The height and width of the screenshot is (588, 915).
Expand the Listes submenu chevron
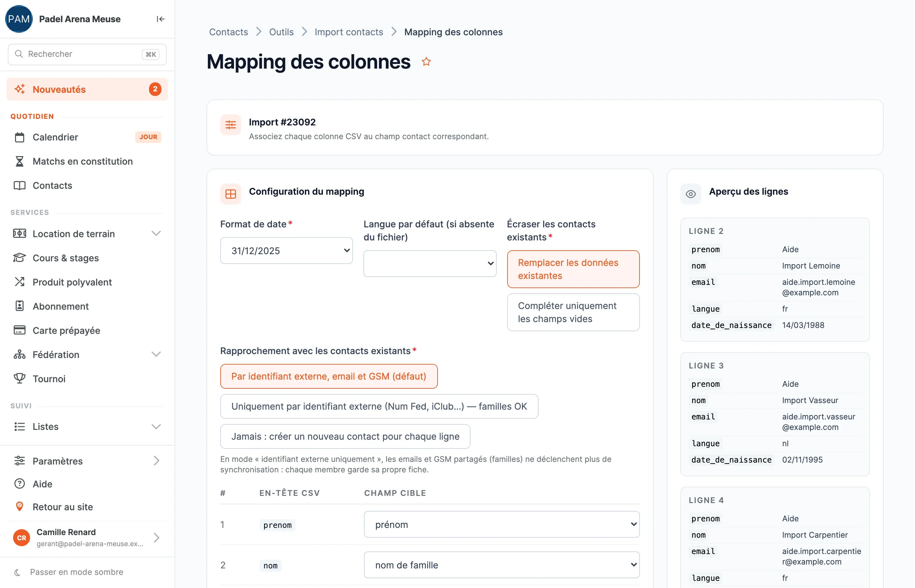pyautogui.click(x=156, y=427)
